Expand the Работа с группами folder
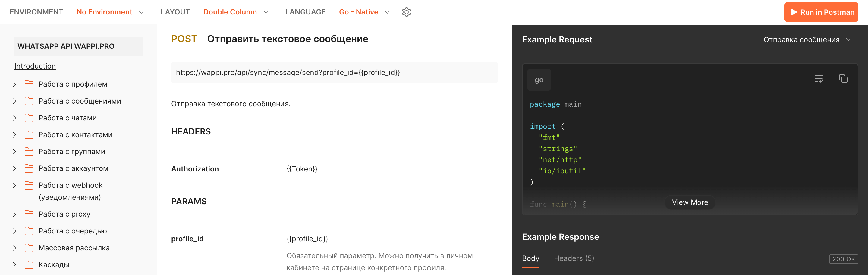 point(14,152)
